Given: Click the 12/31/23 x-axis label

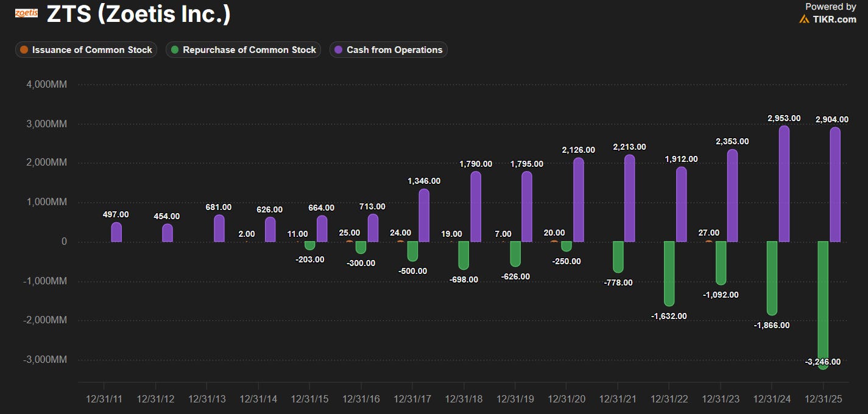Looking at the screenshot, I should pos(721,399).
